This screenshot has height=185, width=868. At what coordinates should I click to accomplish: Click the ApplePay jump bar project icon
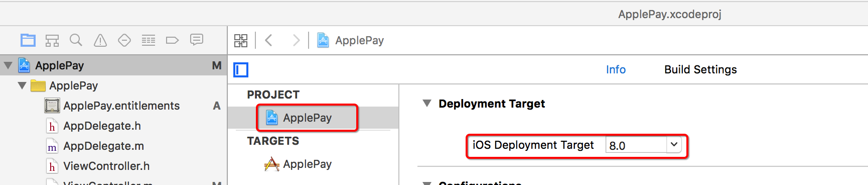click(323, 40)
